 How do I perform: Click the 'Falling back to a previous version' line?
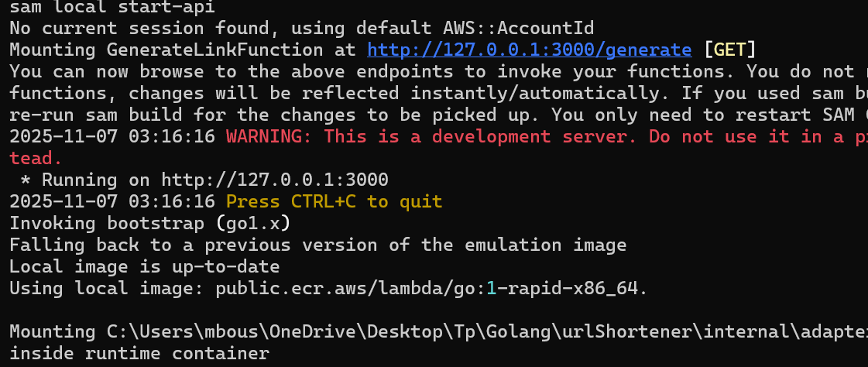click(x=317, y=245)
